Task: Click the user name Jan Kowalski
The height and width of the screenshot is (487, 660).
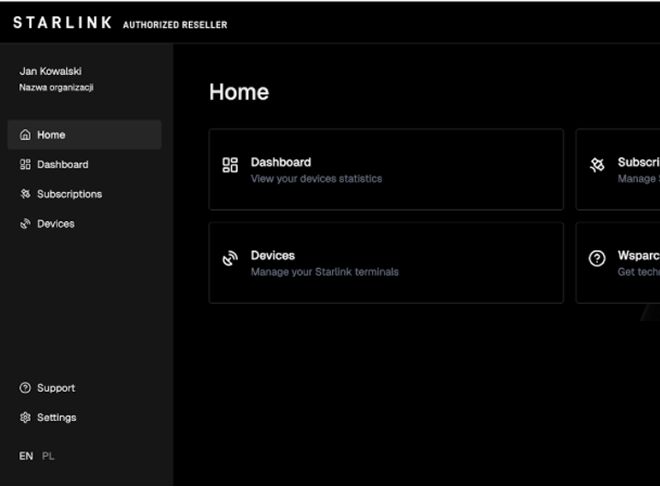Action: 51,71
